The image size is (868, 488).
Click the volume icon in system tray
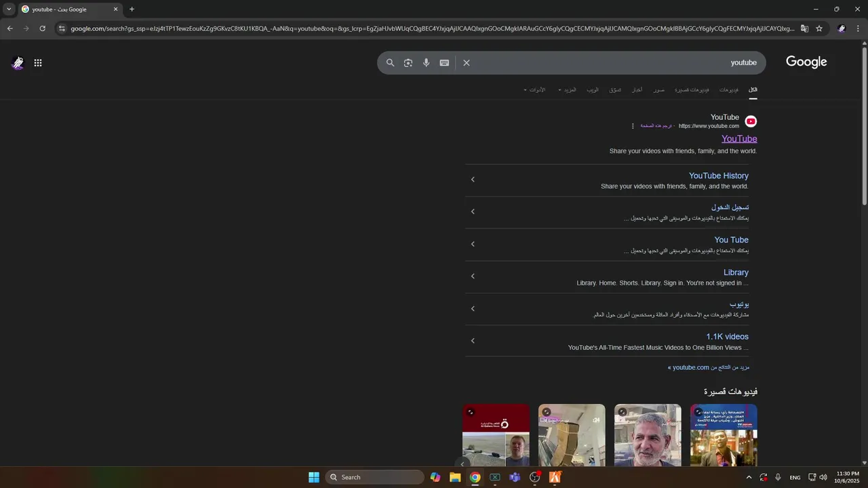[x=823, y=477]
